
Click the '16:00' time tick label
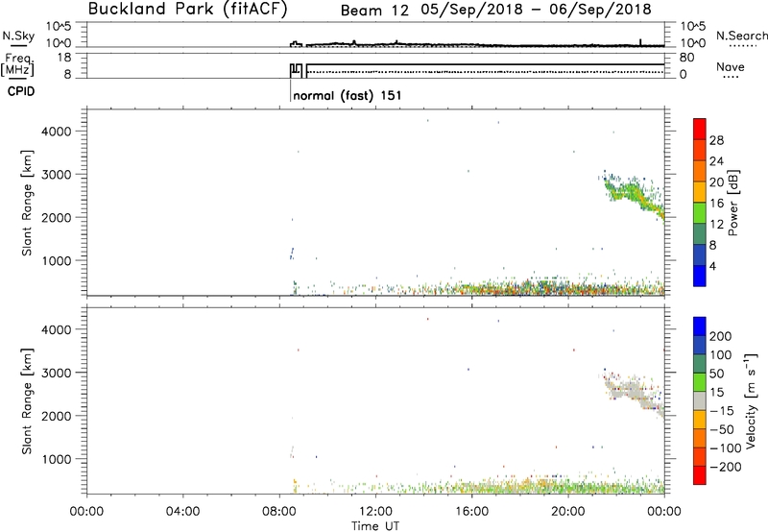pyautogui.click(x=471, y=512)
